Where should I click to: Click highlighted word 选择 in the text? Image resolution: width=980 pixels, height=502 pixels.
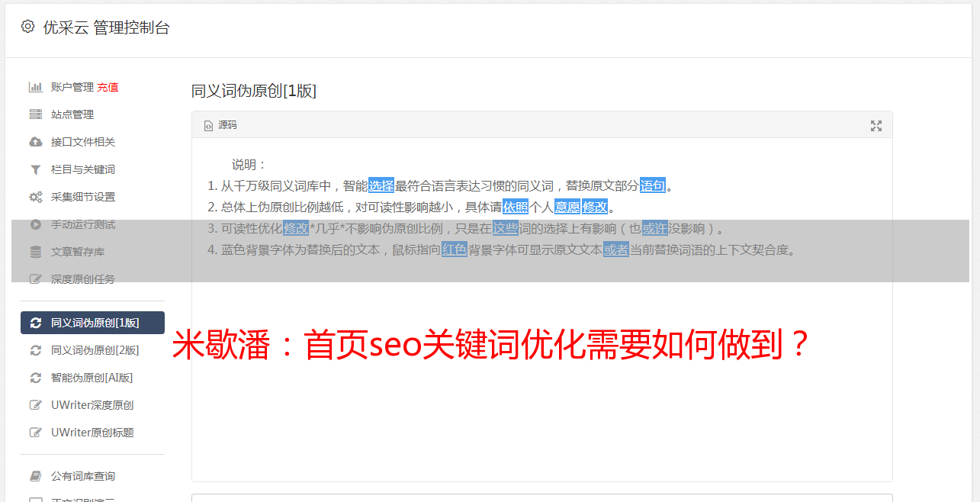tap(381, 185)
